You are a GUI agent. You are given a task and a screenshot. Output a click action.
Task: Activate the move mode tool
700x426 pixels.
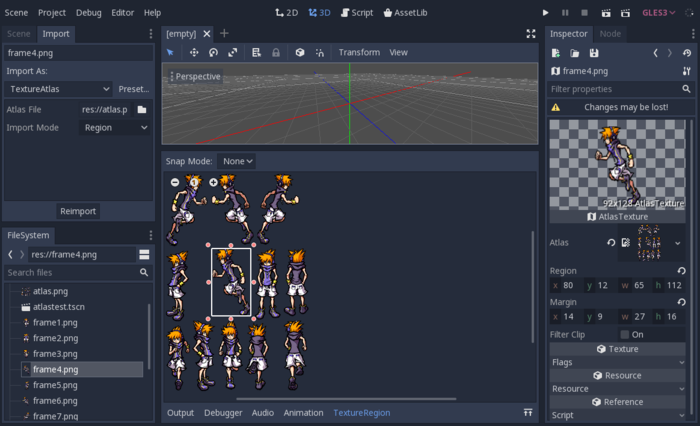[x=194, y=52]
